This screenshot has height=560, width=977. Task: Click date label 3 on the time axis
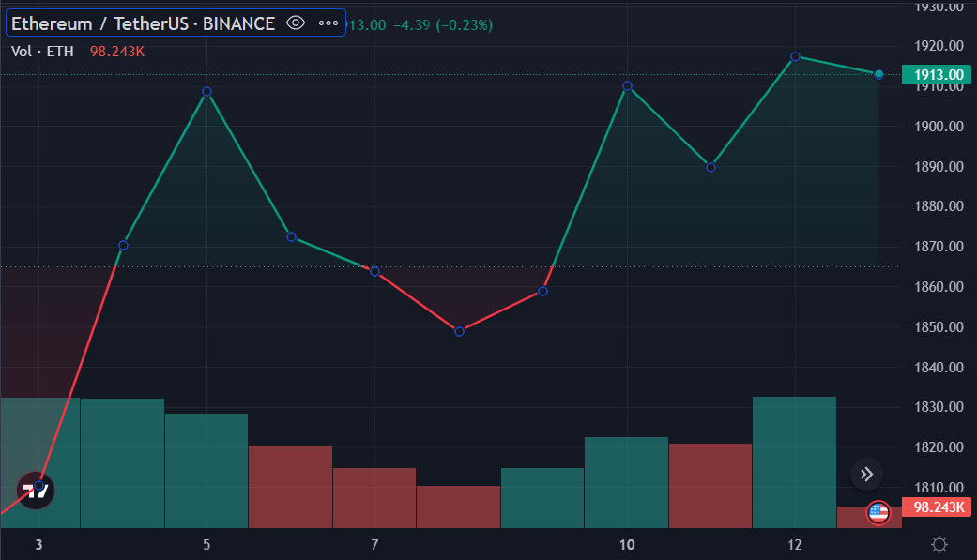click(x=38, y=545)
